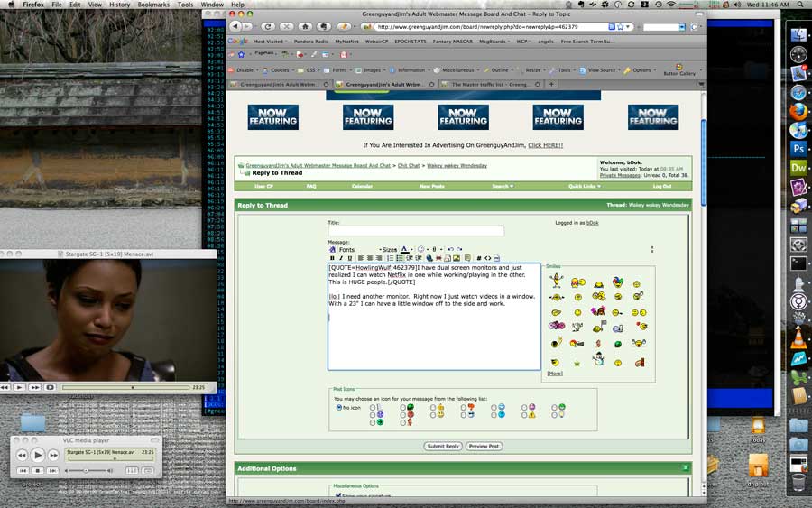This screenshot has height=508, width=812.
Task: Select the 'No icon' post icon radio button
Action: tap(338, 407)
